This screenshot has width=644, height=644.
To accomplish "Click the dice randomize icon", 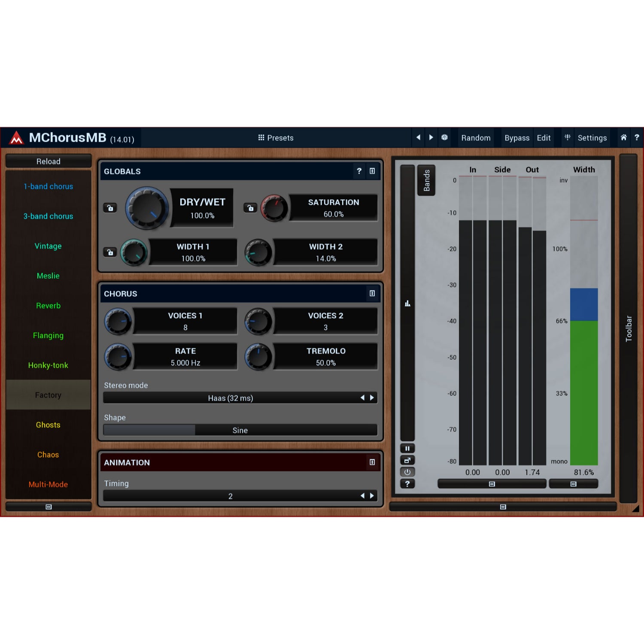I will (444, 137).
